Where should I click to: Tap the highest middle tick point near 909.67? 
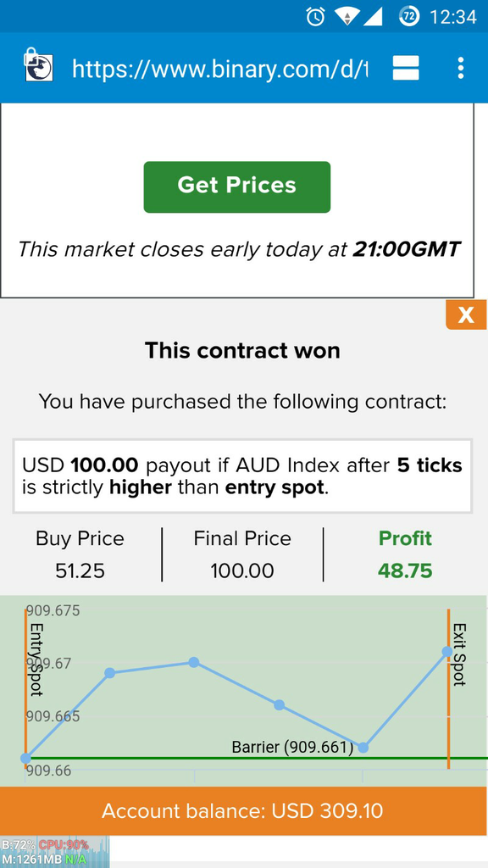pos(194,662)
